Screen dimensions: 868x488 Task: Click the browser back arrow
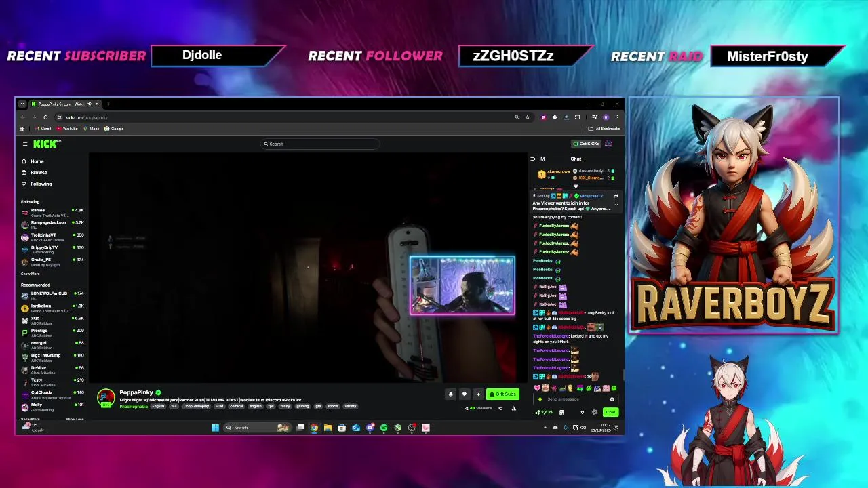coord(22,117)
